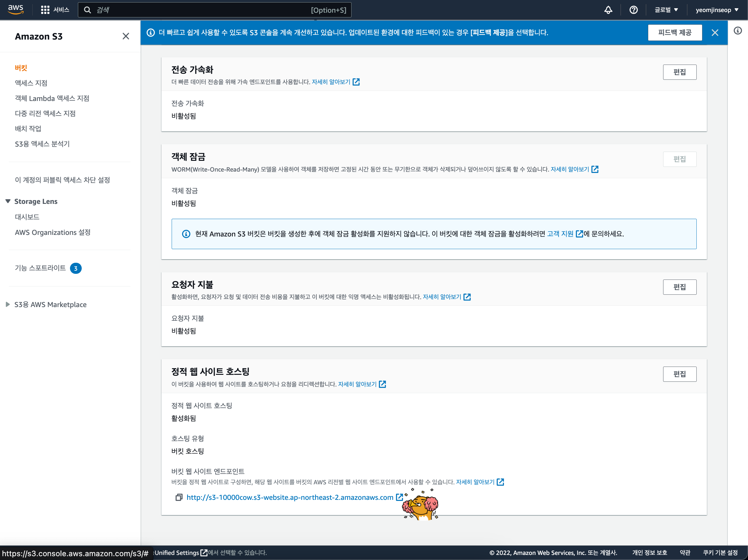
Task: Open the help question mark icon
Action: (633, 10)
